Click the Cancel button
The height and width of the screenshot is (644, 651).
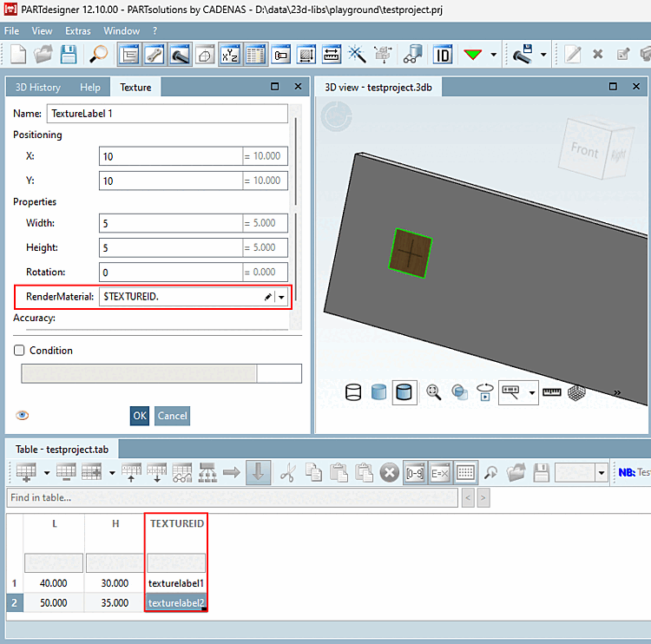(x=172, y=416)
